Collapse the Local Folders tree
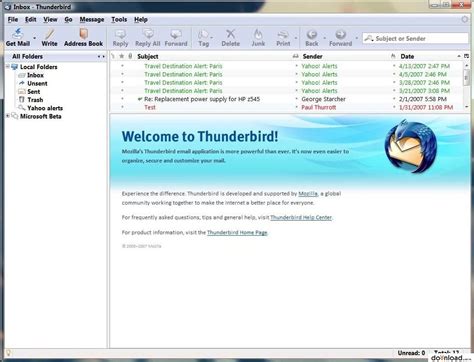This screenshot has height=362, width=474. pos(7,67)
